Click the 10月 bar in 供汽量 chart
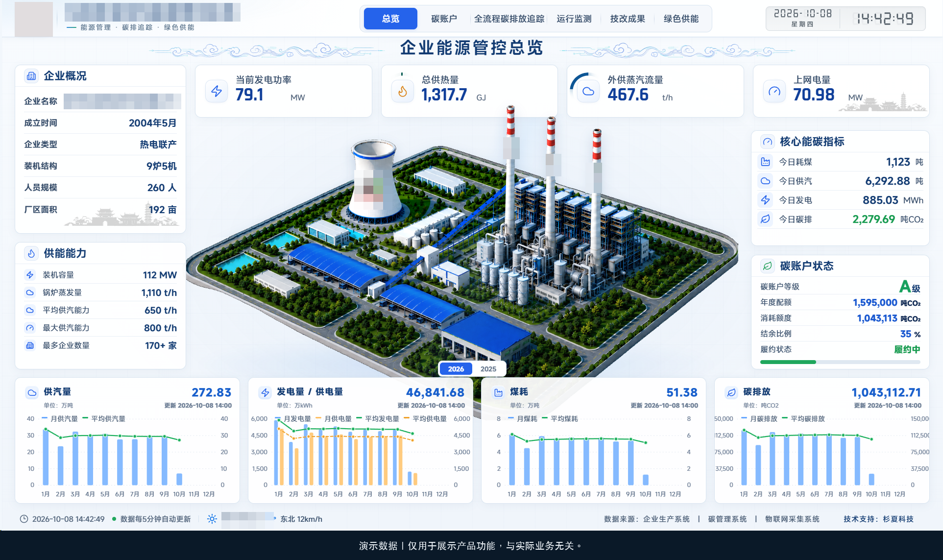 [179, 479]
